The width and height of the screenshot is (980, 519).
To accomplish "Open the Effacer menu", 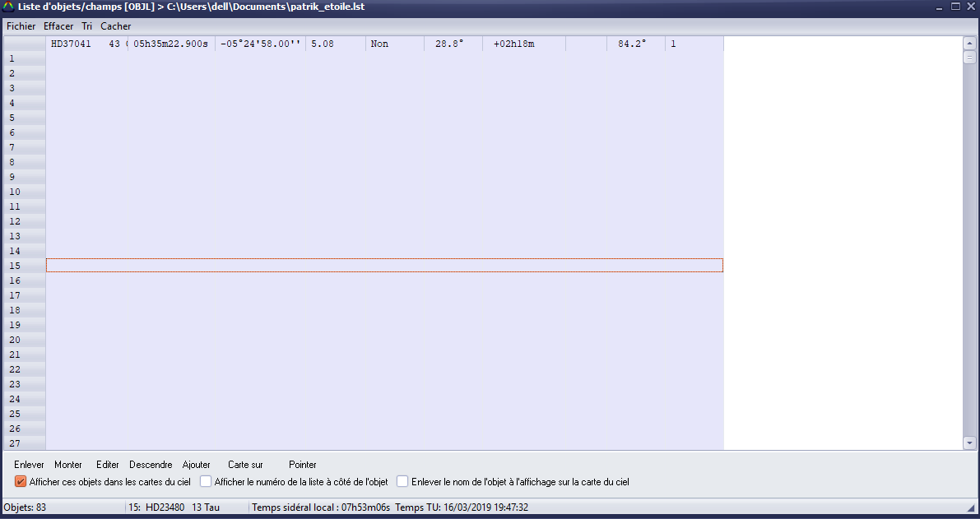I will point(58,26).
